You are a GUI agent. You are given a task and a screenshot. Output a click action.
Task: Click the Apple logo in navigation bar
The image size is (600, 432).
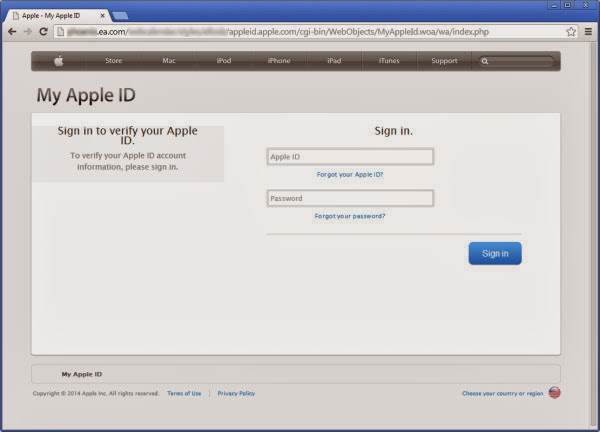click(59, 61)
